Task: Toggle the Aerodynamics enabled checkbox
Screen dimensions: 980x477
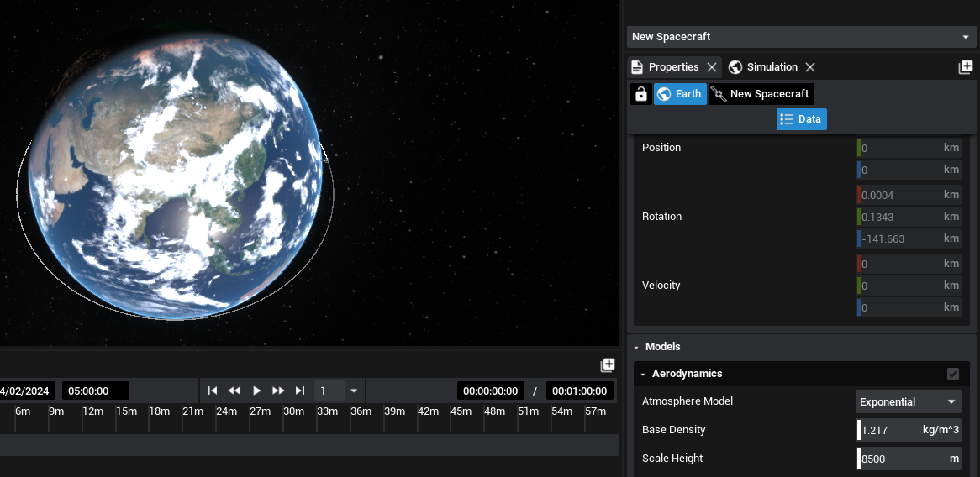Action: 953,374
